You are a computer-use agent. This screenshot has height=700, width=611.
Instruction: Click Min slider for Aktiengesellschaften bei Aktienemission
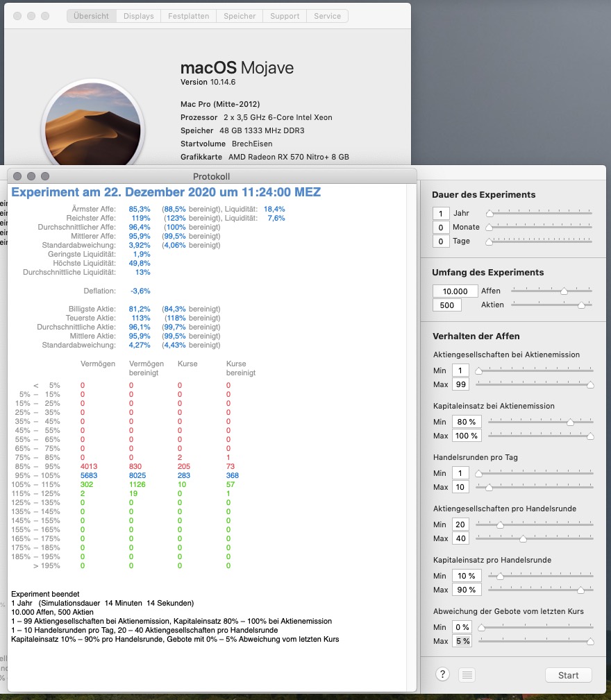(x=534, y=370)
